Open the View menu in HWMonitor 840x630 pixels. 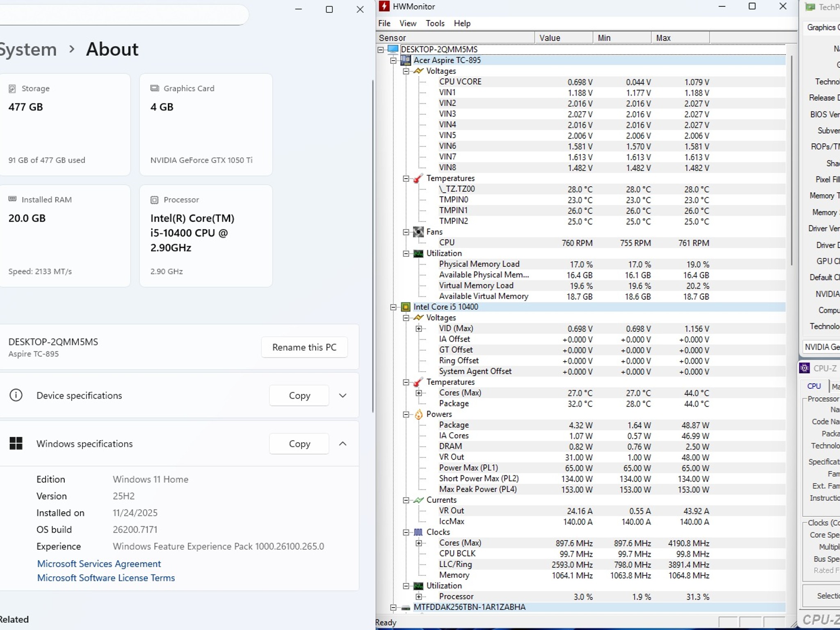point(408,23)
